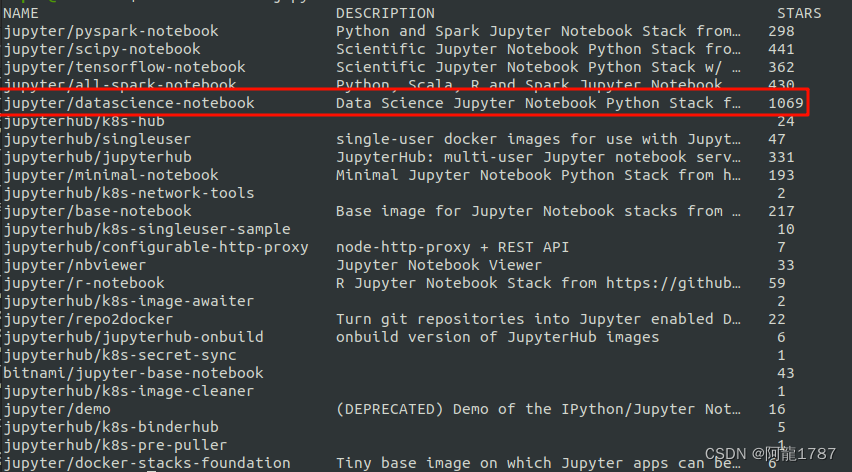Screen dimensions: 852x472
Task: Select the STARS column header
Action: (799, 13)
